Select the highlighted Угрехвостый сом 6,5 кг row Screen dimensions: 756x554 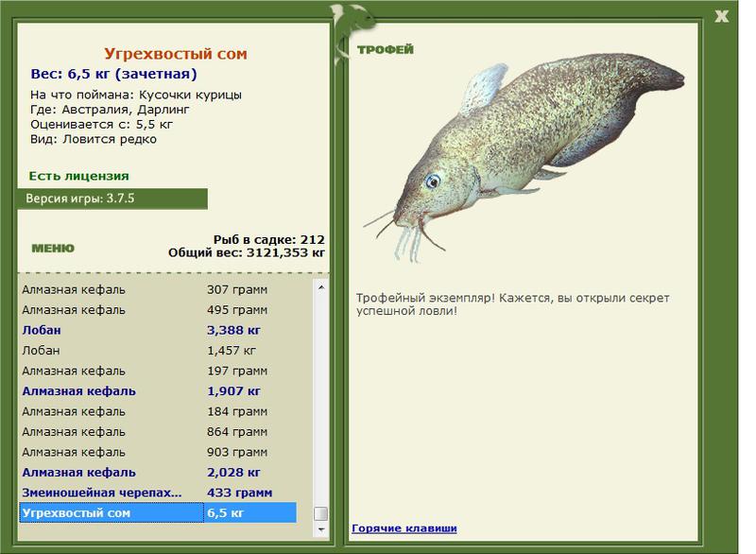pos(158,512)
